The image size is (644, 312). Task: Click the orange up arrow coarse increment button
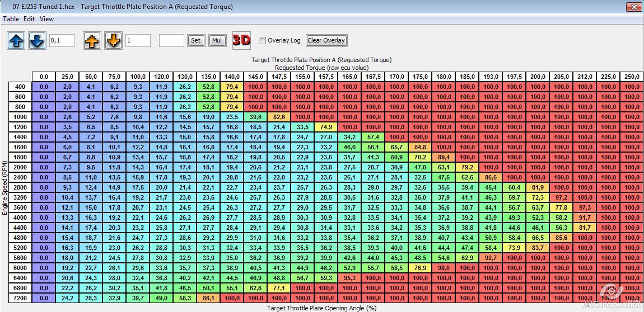(92, 41)
